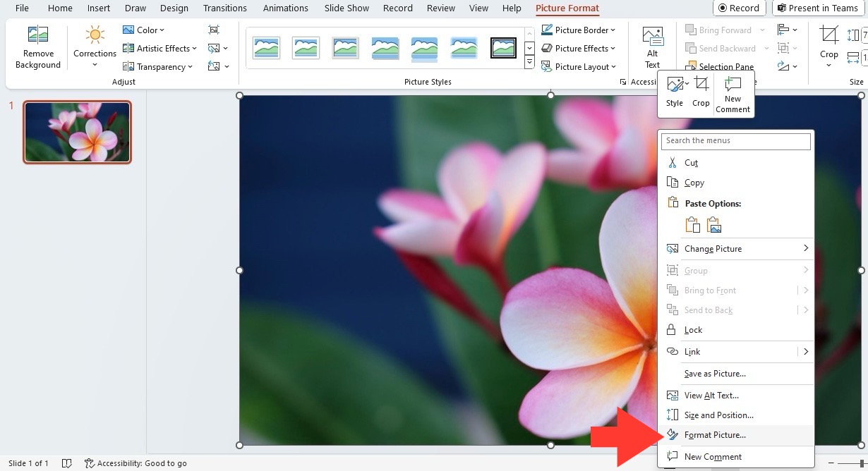This screenshot has height=471, width=868.
Task: Open the Picture Effects dropdown
Action: click(579, 49)
